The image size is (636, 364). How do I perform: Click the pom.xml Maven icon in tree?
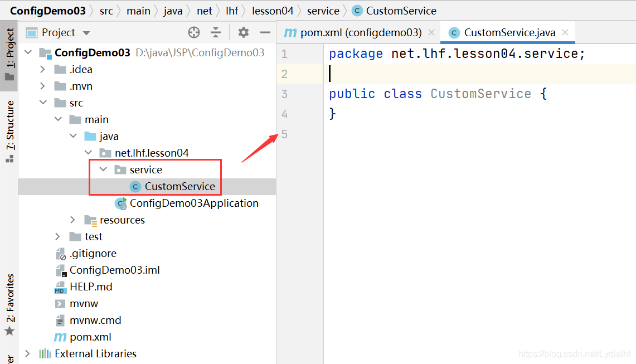pos(60,337)
